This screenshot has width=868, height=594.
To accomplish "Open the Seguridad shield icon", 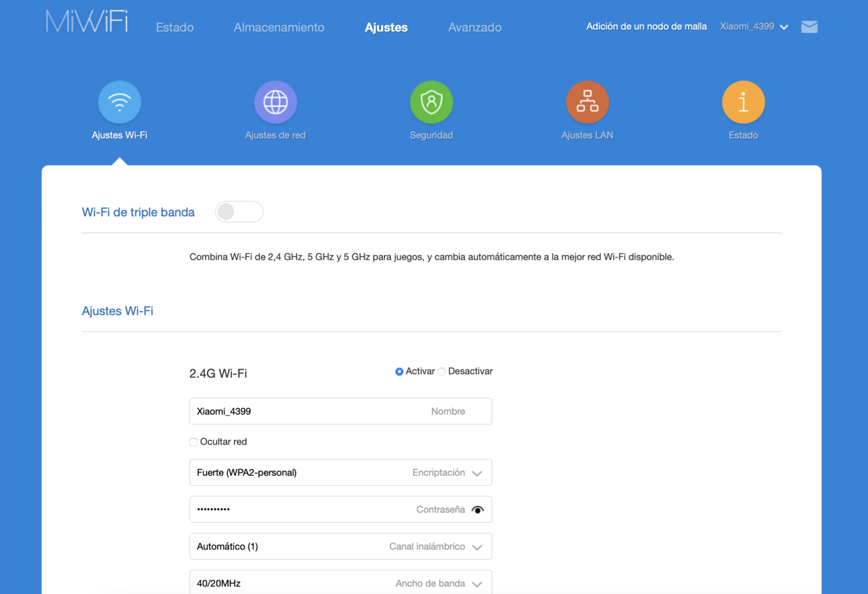I will [431, 102].
